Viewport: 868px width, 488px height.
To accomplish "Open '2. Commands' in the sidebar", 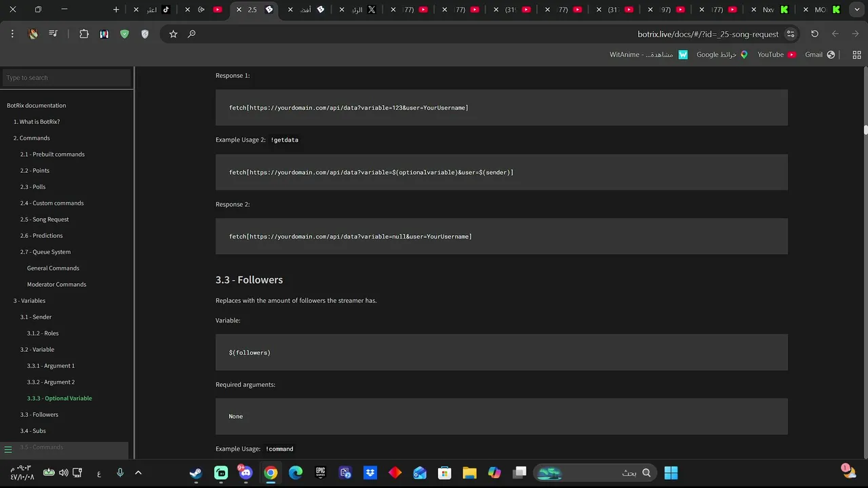I will click(32, 138).
